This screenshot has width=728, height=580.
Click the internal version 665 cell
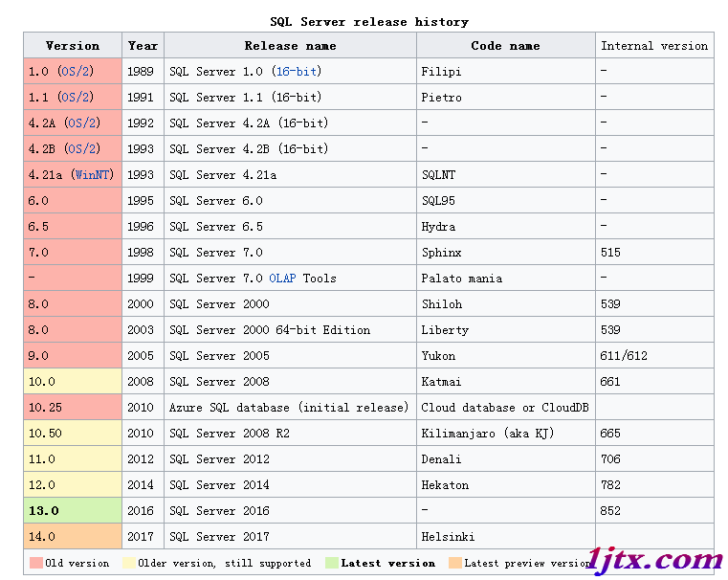654,434
